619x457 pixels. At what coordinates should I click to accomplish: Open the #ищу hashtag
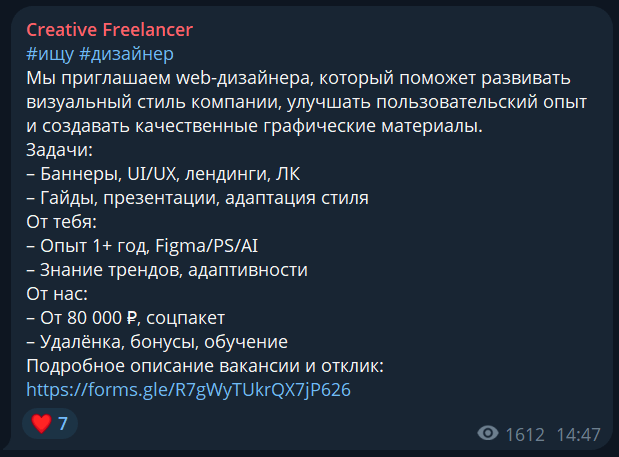pyautogui.click(x=50, y=54)
